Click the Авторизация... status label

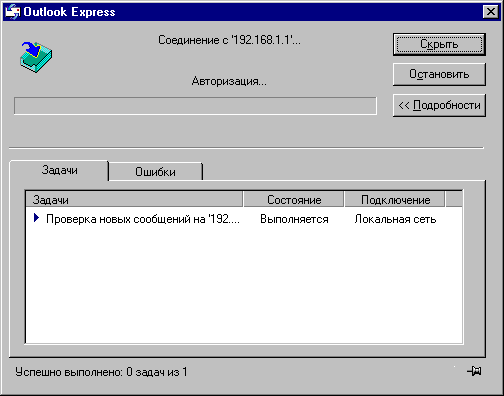(229, 81)
